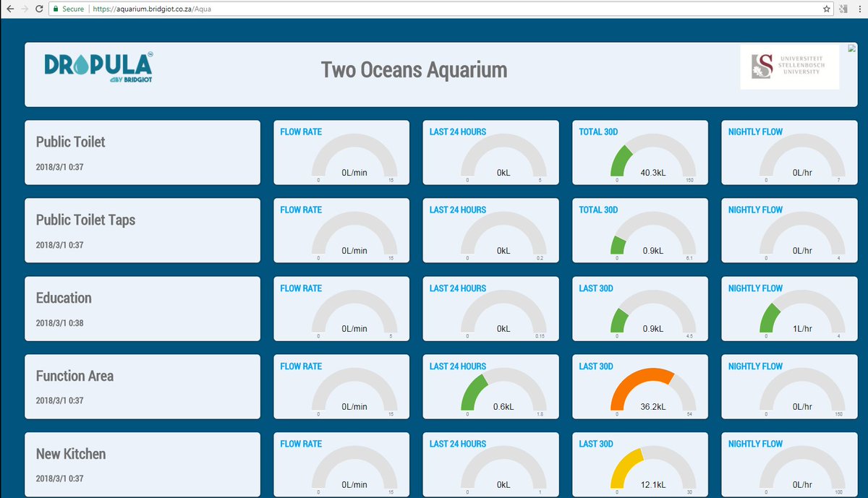Open the New Kitchen card

click(142, 465)
